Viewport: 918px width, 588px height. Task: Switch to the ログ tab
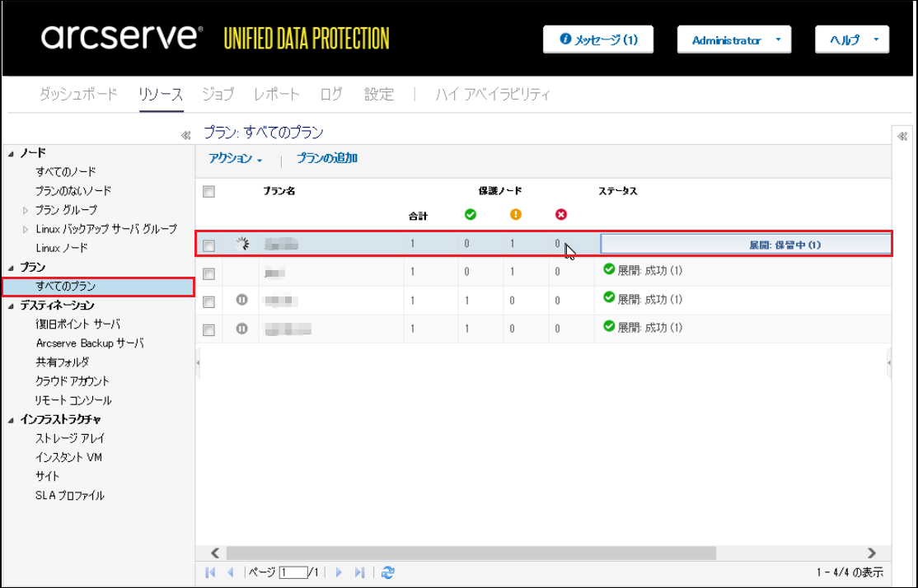(331, 94)
